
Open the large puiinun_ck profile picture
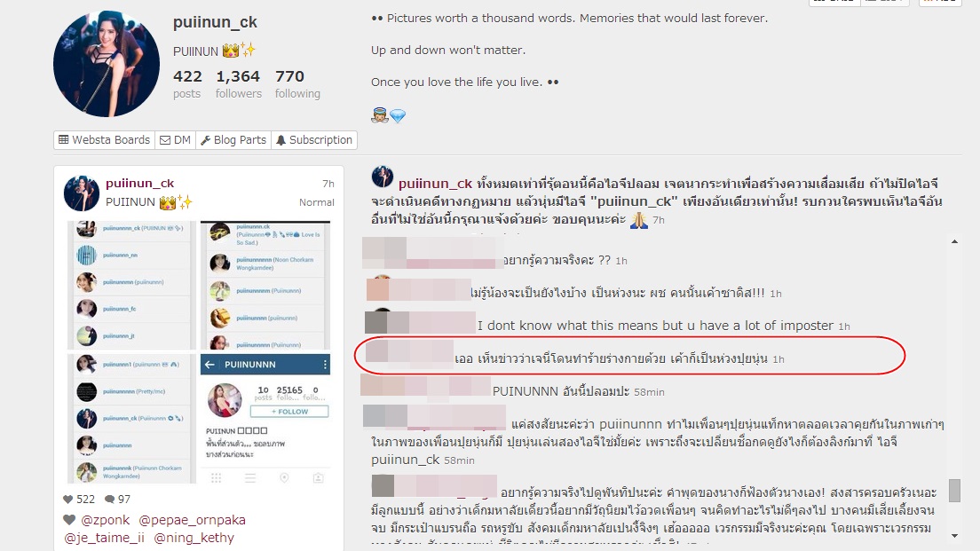[107, 64]
